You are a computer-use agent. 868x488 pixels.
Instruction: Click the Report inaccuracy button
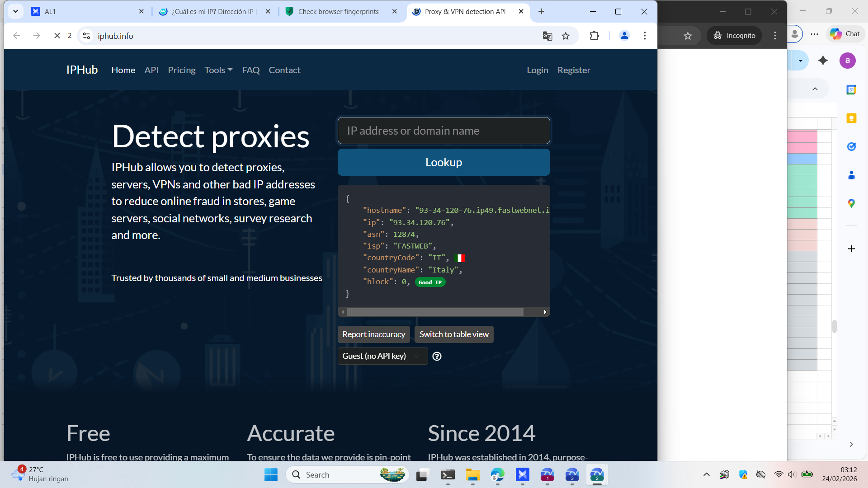373,334
